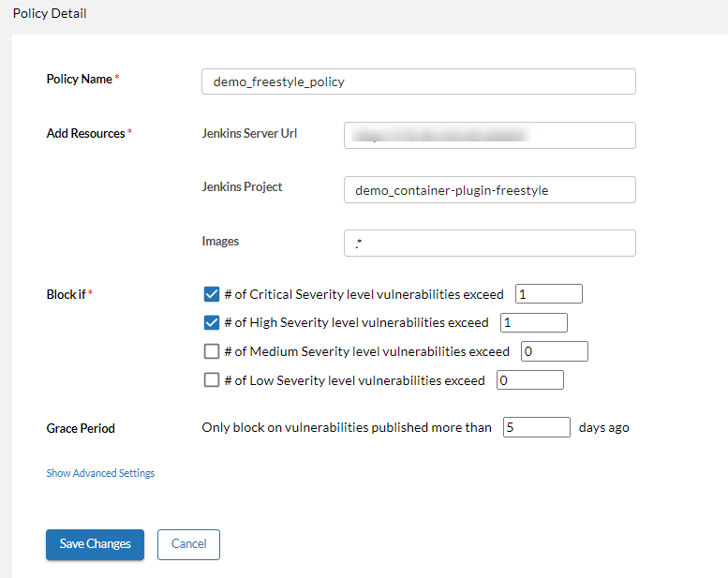Uncheck the Critical Severity vulnerabilities checkbox

pyautogui.click(x=212, y=294)
